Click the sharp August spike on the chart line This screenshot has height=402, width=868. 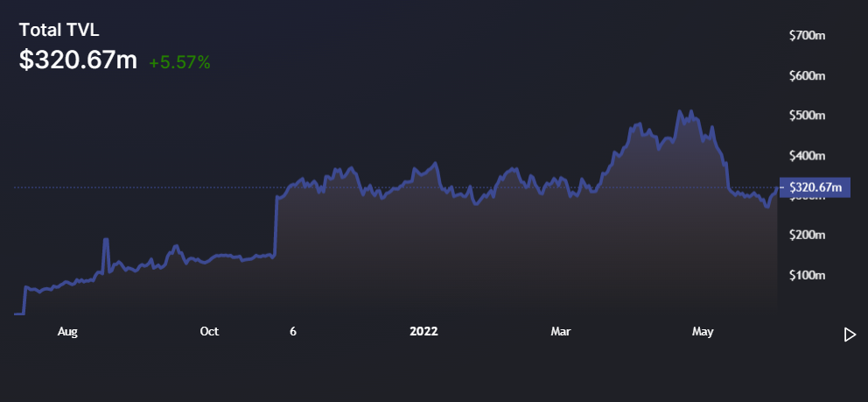106,239
